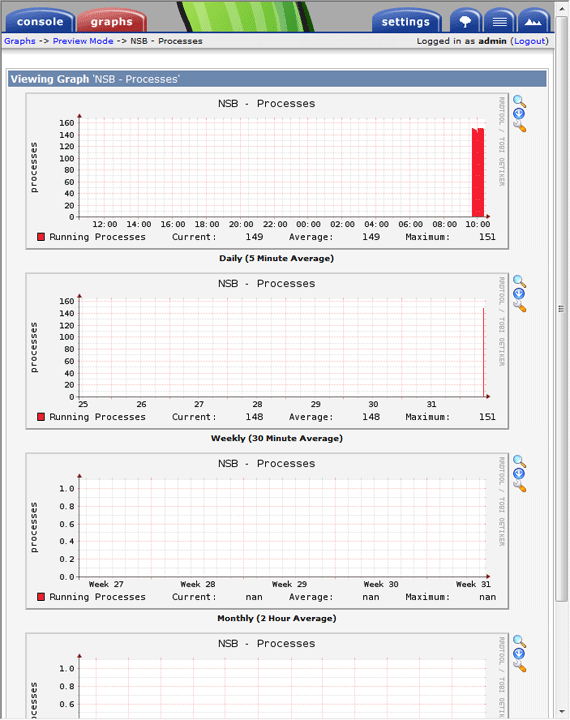Export Daily graph data via blue arrow icon

coord(519,113)
